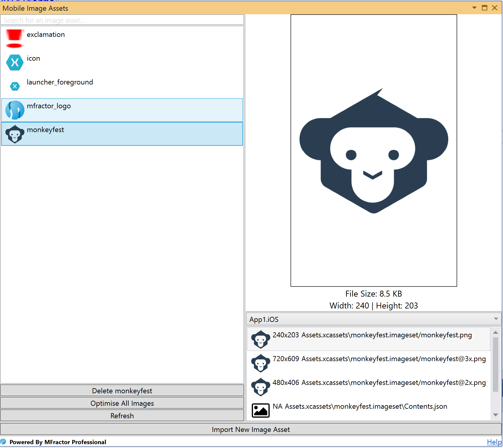The height and width of the screenshot is (448, 503).
Task: Click the file list scrollbar thumb
Action: point(496,364)
